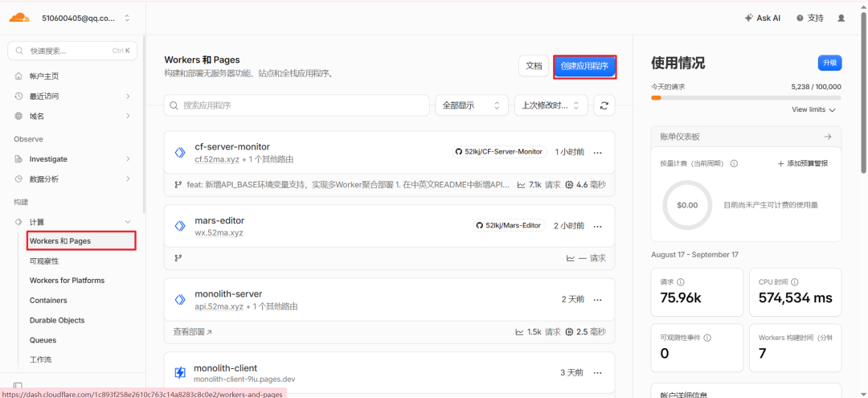Open Durable Objects in the sidebar
Screen dimensions: 868x398
point(57,321)
